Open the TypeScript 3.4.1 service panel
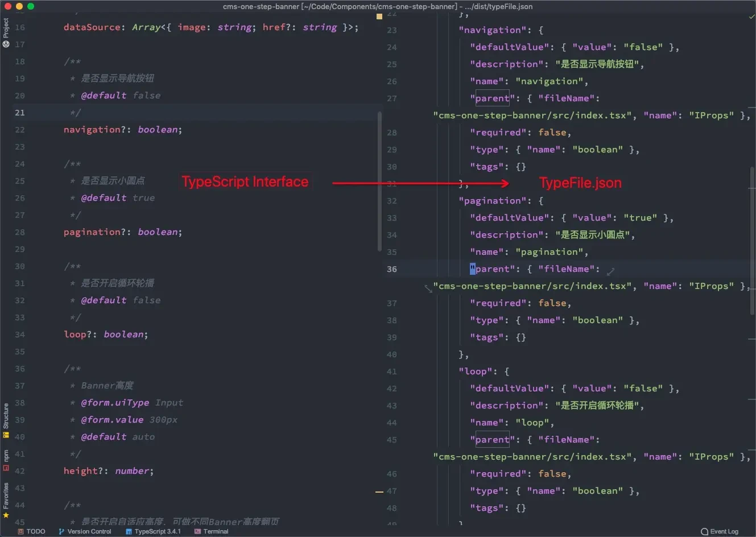Image resolution: width=756 pixels, height=537 pixels. [x=153, y=531]
